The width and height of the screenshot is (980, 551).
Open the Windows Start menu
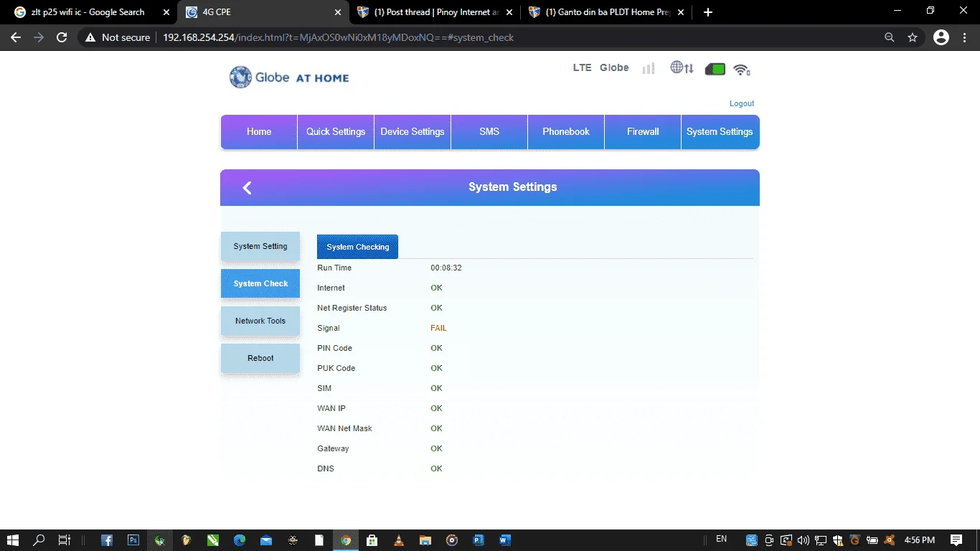pos(13,540)
